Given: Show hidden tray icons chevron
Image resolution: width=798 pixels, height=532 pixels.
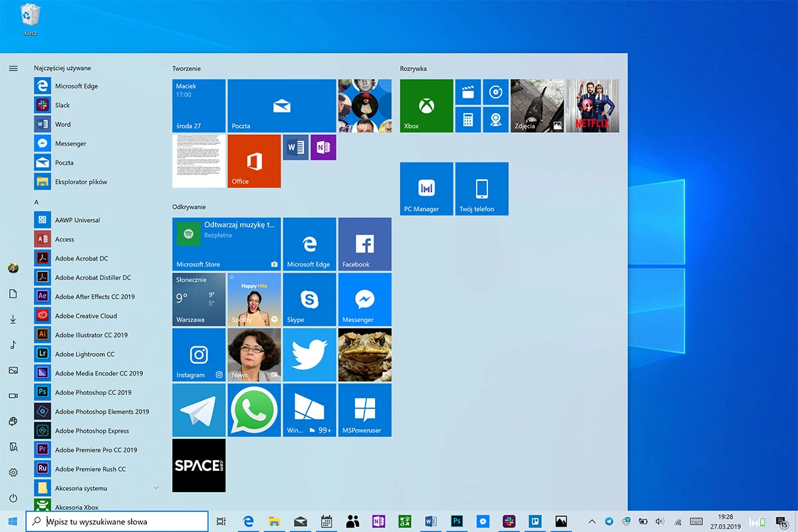Looking at the screenshot, I should tap(592, 521).
